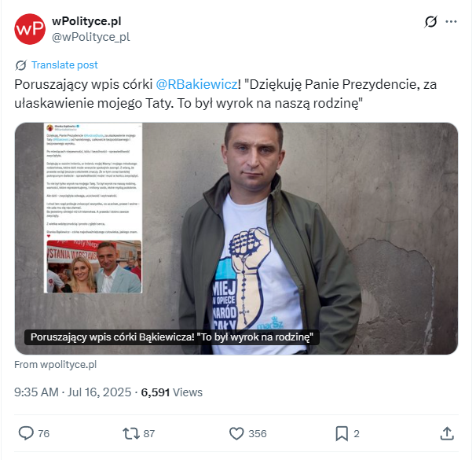
Task: Click the article headline caption overlay
Action: coord(172,337)
